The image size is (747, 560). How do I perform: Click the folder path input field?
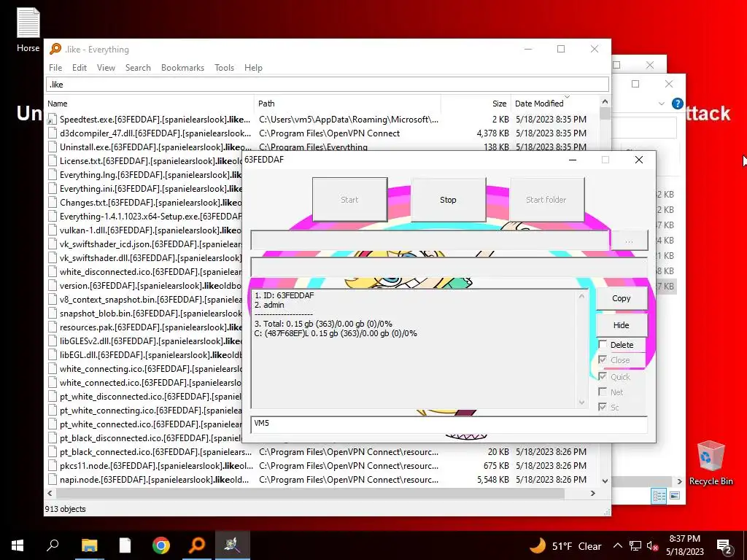click(430, 241)
